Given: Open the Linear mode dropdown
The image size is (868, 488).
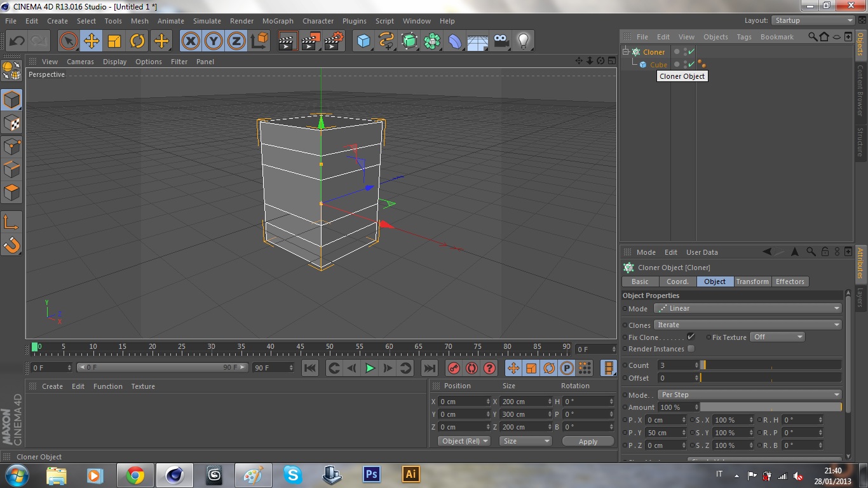Looking at the screenshot, I should click(748, 308).
